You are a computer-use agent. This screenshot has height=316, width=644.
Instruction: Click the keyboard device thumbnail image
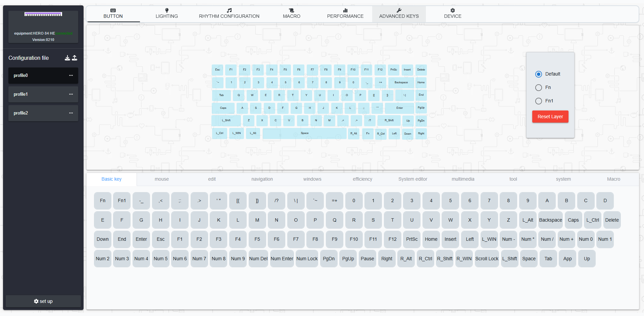coord(43,14)
